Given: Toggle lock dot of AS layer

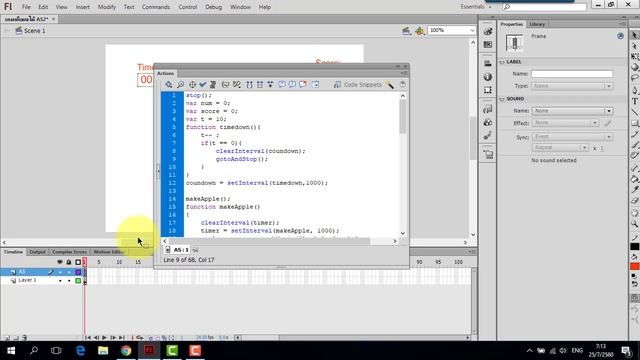Looking at the screenshot, I should 69,272.
